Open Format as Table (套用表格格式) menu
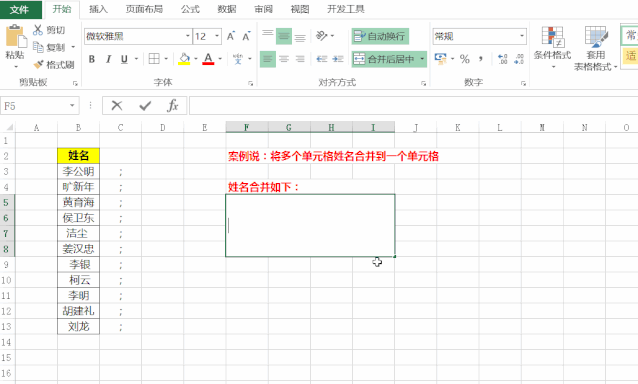This screenshot has width=638, height=384. click(595, 48)
